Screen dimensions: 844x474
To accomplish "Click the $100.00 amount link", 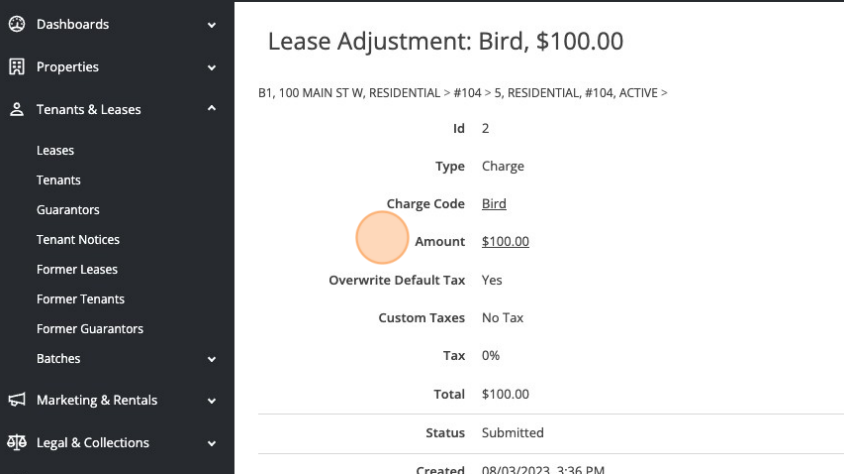I will [505, 241].
